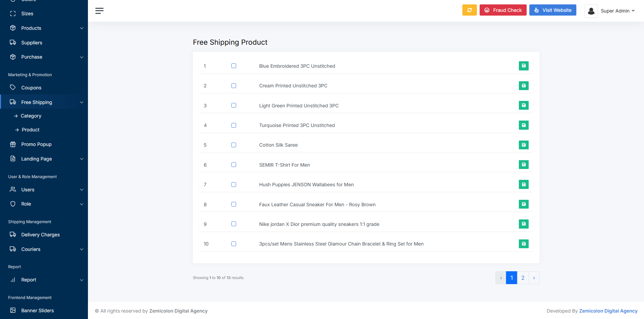Open the Super Admin dropdown

(617, 11)
